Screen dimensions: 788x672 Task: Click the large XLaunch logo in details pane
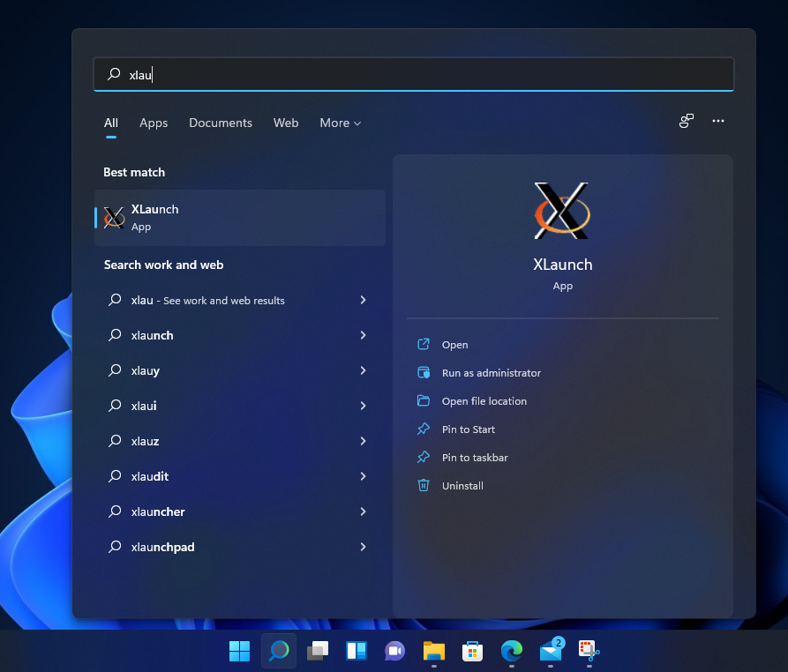[x=562, y=211]
